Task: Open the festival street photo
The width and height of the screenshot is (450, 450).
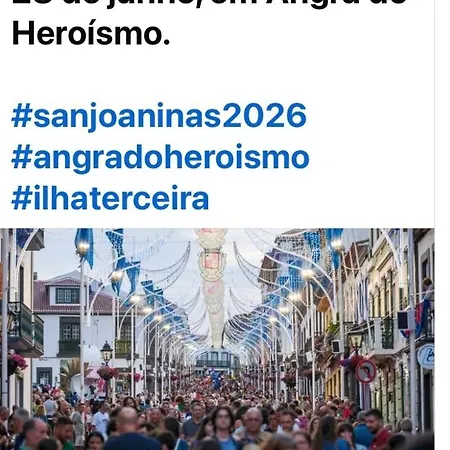Action: click(217, 339)
